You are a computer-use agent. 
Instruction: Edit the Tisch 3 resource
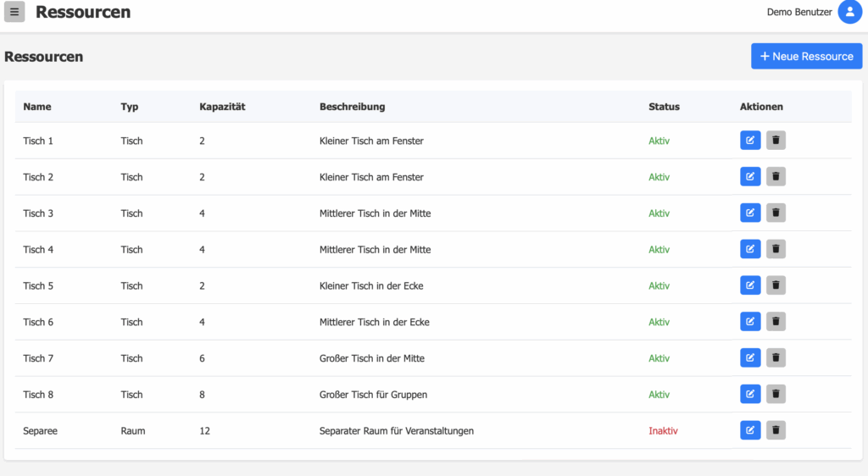pos(750,213)
